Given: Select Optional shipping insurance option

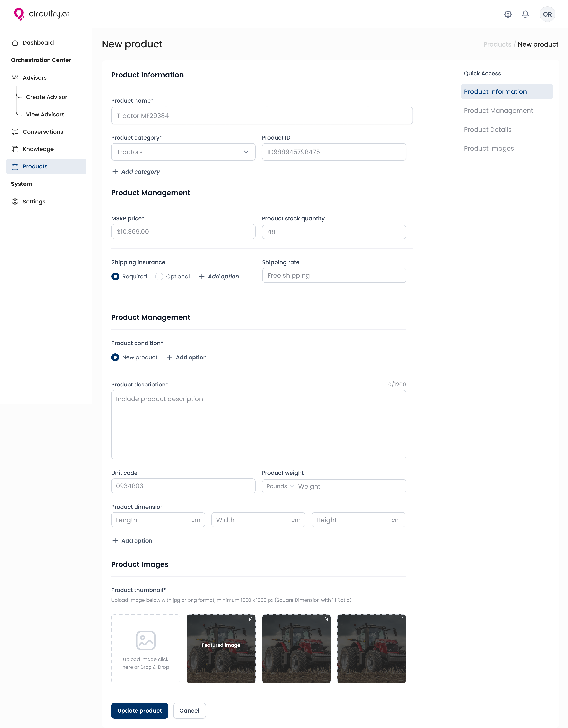Looking at the screenshot, I should point(159,276).
